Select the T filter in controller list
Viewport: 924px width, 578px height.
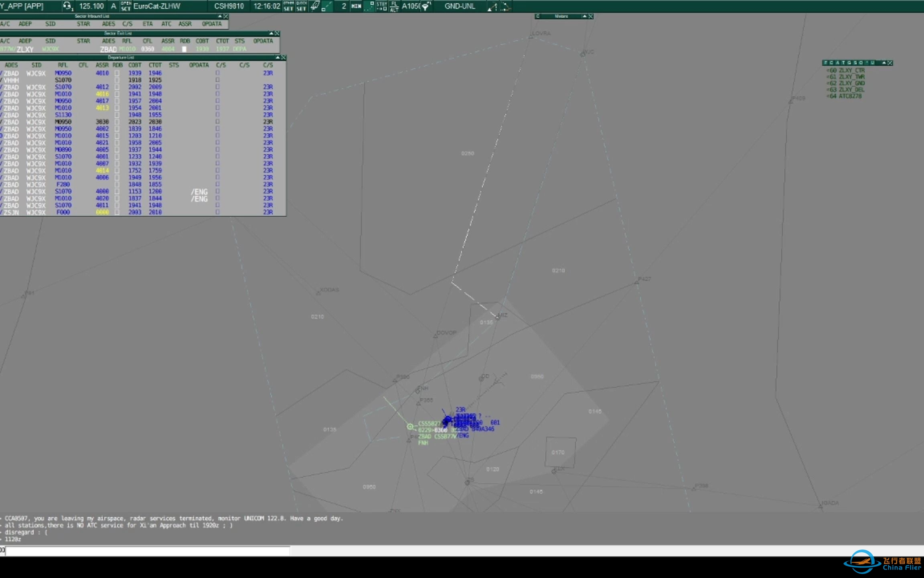pos(843,63)
